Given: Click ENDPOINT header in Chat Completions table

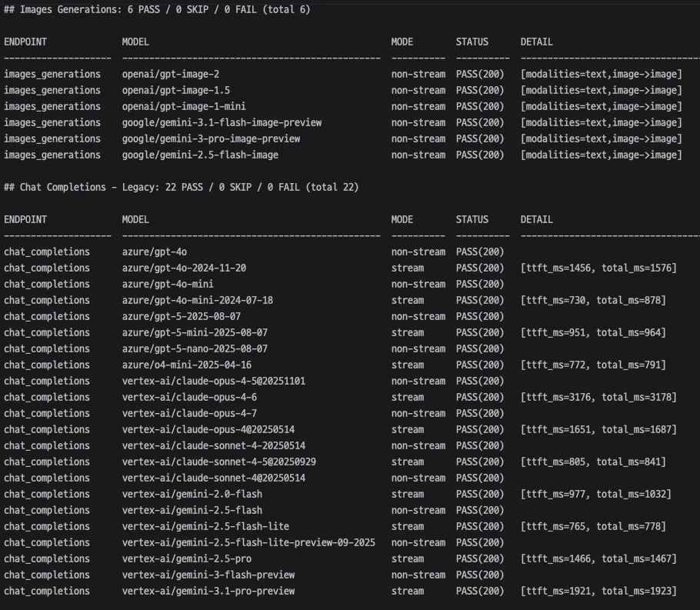Looking at the screenshot, I should click(25, 220).
